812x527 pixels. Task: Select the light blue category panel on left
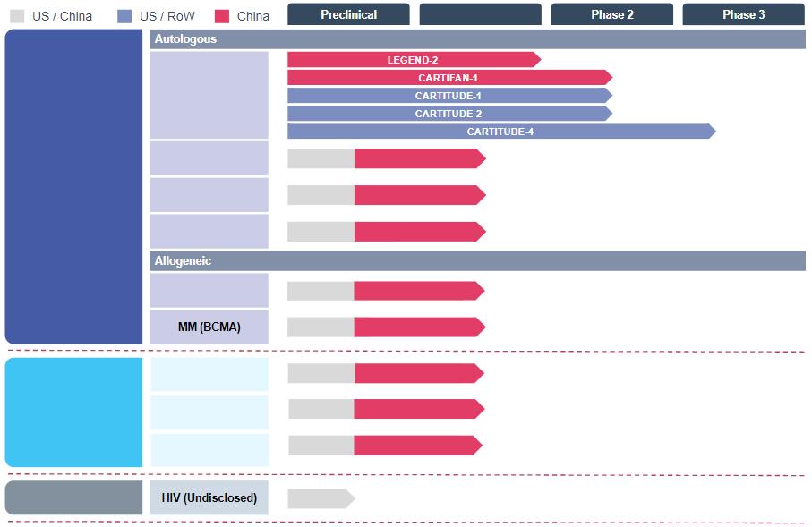pyautogui.click(x=73, y=412)
